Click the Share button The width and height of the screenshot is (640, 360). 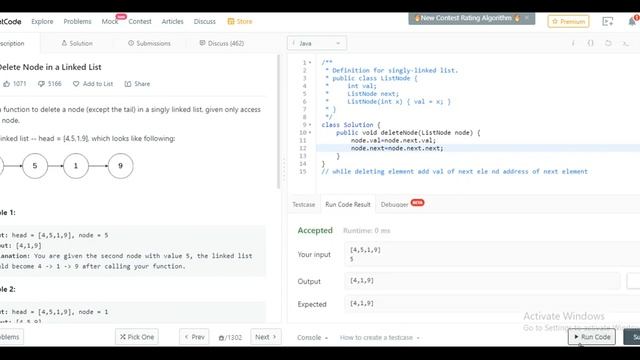tap(138, 84)
